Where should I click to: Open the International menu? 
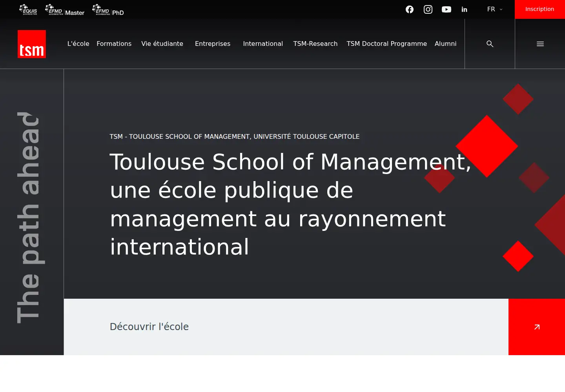coord(263,44)
